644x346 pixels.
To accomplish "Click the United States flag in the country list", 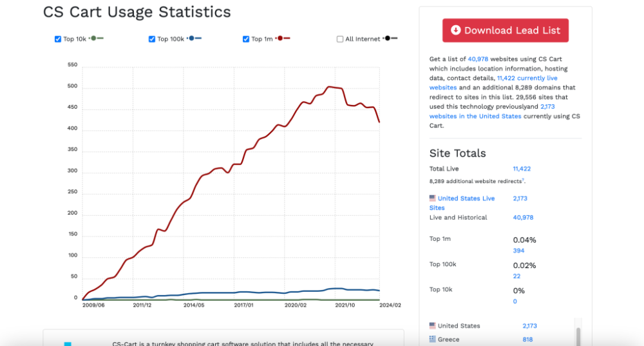I will click(x=432, y=326).
